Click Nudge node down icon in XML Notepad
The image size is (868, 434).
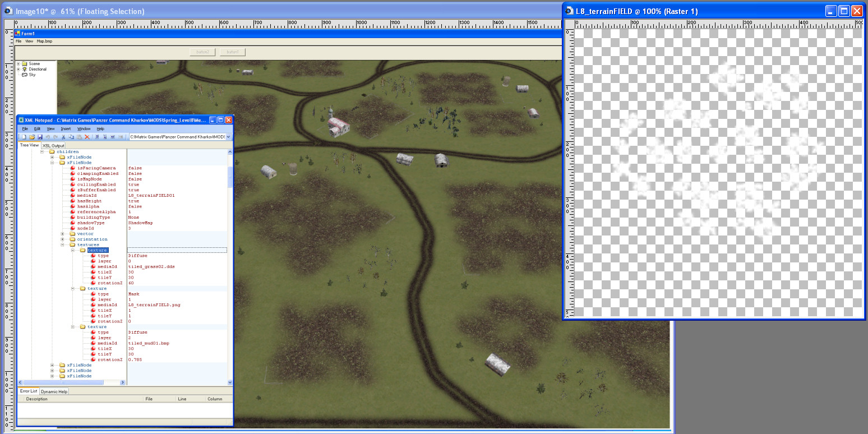point(105,137)
